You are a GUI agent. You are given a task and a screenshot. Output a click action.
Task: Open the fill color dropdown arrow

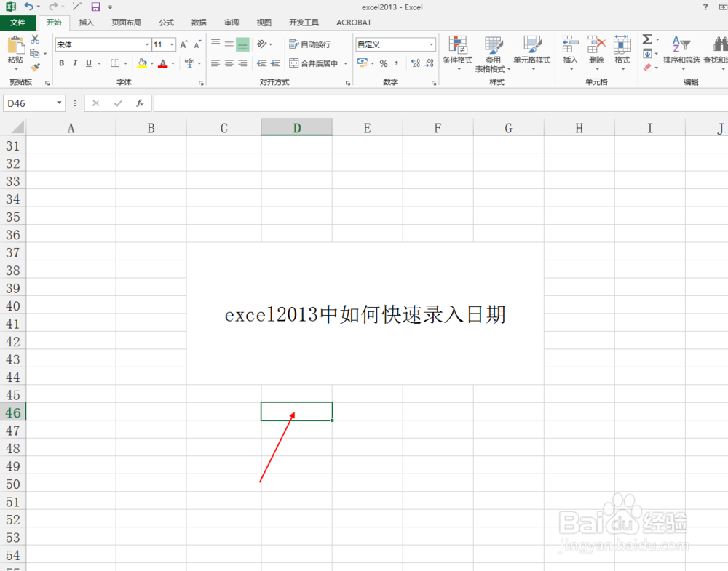[152, 63]
